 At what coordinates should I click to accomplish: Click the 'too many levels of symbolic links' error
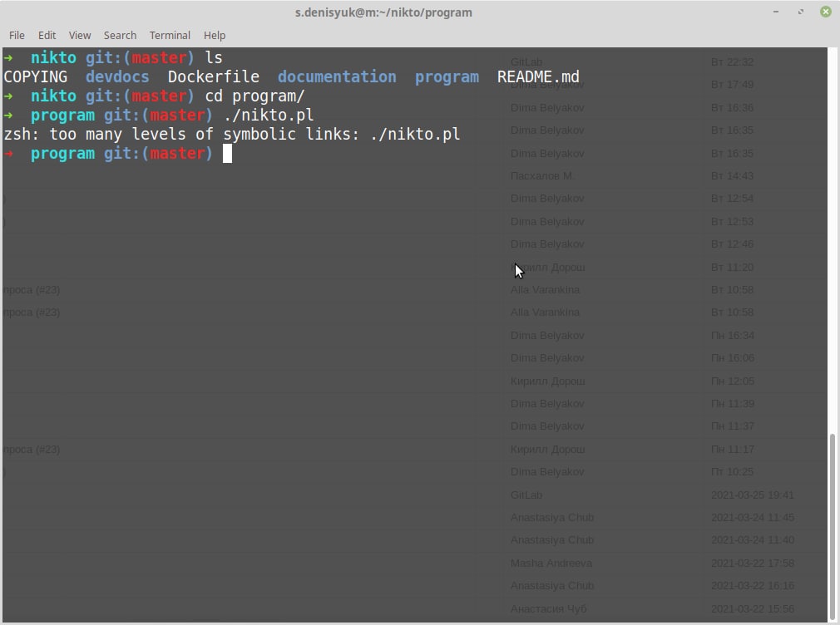199,134
